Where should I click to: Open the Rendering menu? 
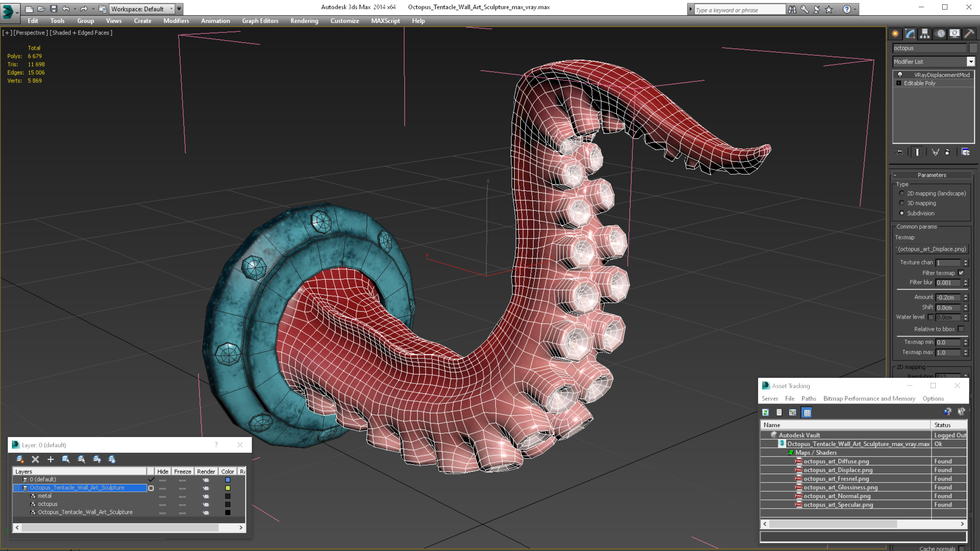[304, 21]
